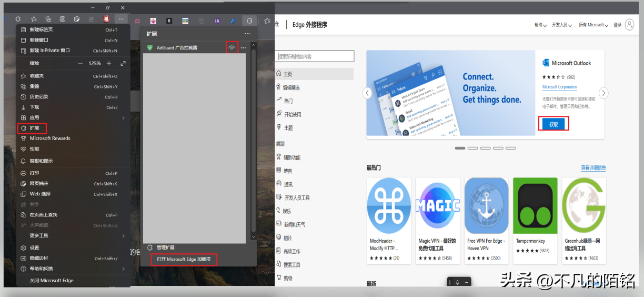This screenshot has width=644, height=297.
Task: Select 新建 InPrivate 窗口 menu item
Action: click(x=73, y=51)
